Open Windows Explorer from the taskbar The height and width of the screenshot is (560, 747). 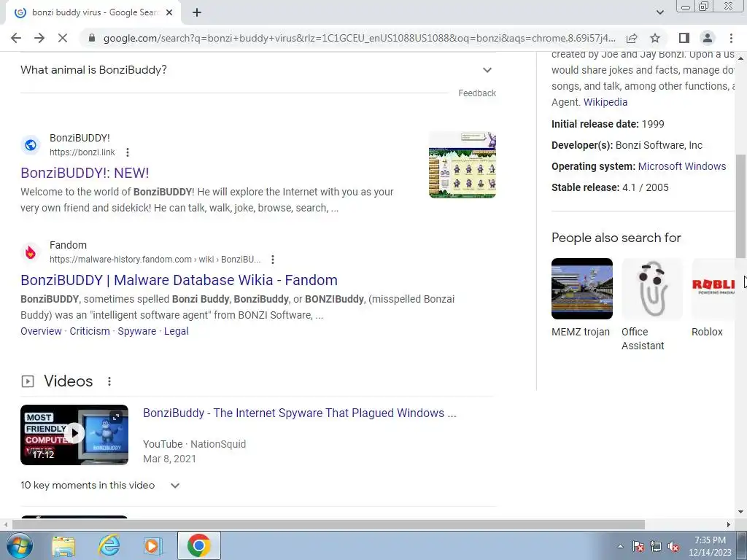[x=63, y=545]
